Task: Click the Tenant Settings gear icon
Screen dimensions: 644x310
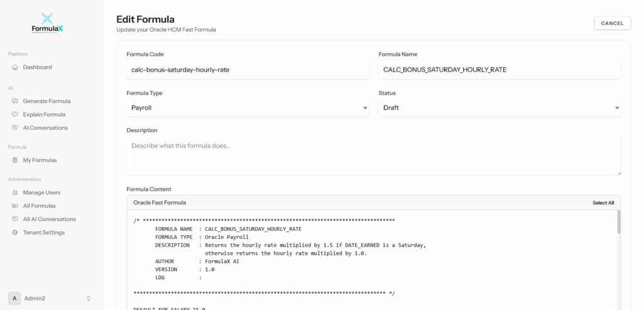Action: coord(15,233)
